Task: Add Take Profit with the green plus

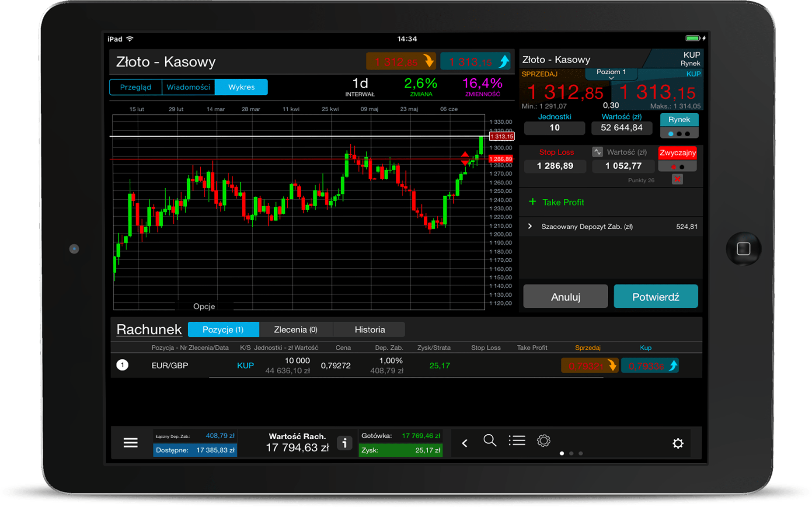Action: pos(532,202)
